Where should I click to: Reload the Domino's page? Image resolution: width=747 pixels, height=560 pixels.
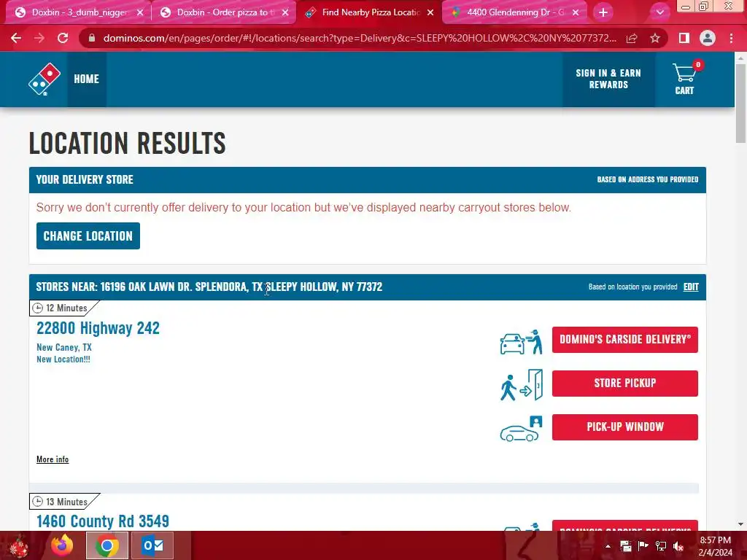[63, 38]
